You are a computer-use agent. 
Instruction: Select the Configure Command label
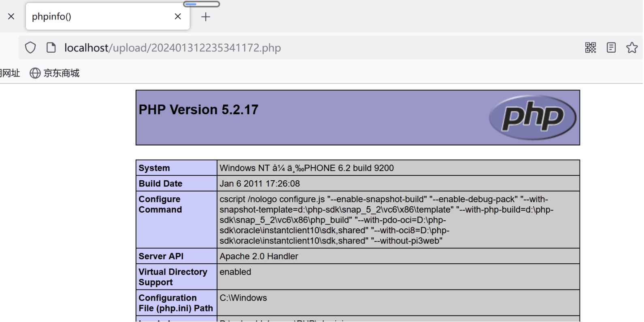pyautogui.click(x=160, y=205)
